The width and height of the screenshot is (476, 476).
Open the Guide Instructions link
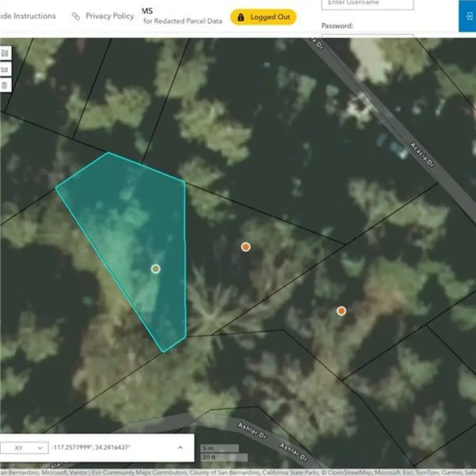click(x=28, y=16)
